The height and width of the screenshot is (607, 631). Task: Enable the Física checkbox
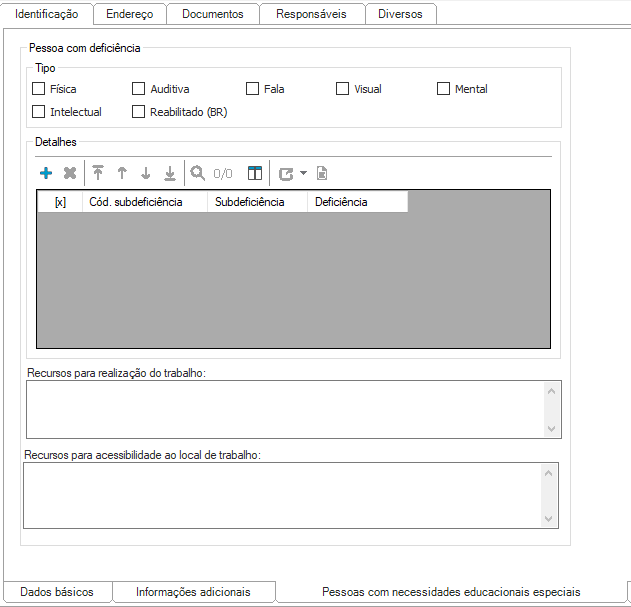(x=39, y=89)
